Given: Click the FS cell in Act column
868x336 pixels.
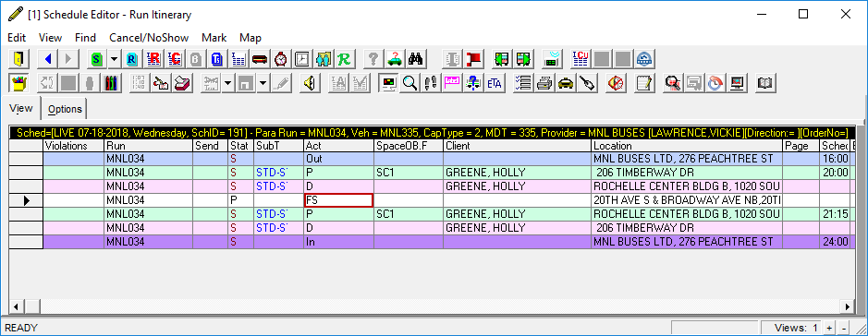Looking at the screenshot, I should tap(338, 200).
